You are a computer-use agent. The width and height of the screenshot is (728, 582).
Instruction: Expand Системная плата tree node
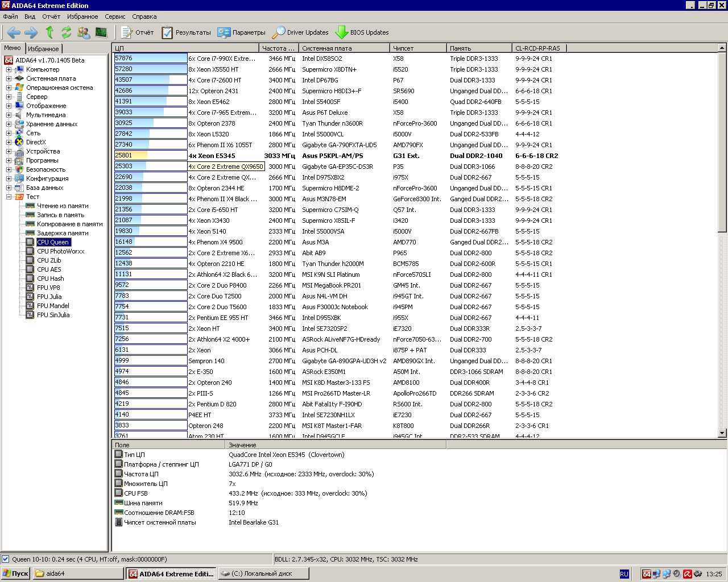(x=9, y=78)
